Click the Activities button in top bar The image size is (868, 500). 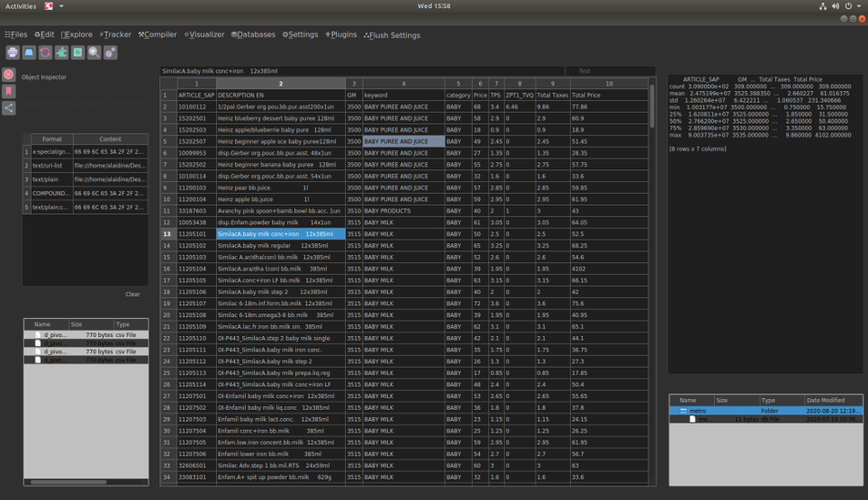pyautogui.click(x=21, y=5)
